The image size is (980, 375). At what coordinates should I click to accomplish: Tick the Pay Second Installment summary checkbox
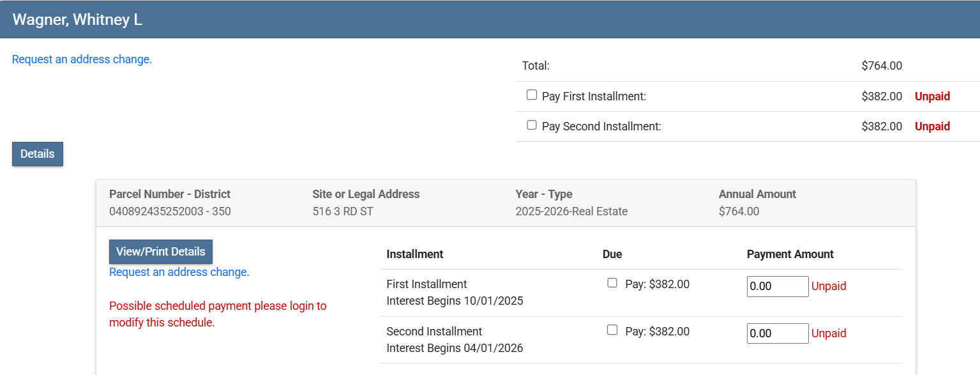[x=532, y=125]
